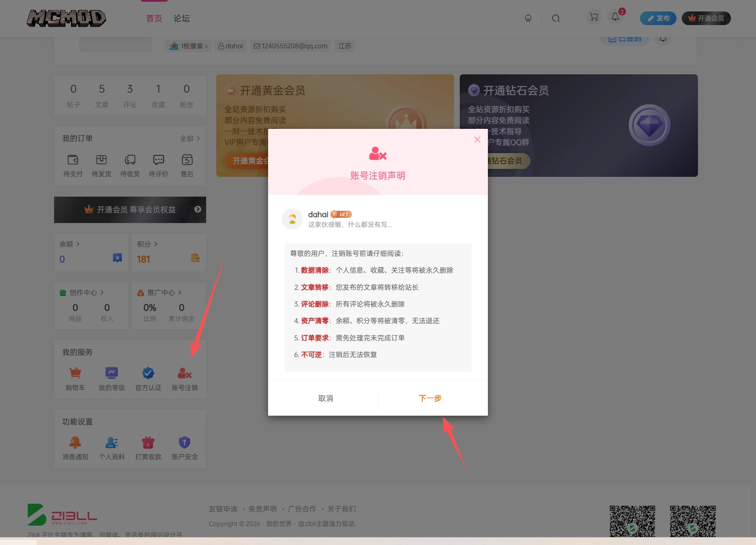Image resolution: width=756 pixels, height=545 pixels.
Task: Open 打赏收款 payment icon
Action: (148, 447)
